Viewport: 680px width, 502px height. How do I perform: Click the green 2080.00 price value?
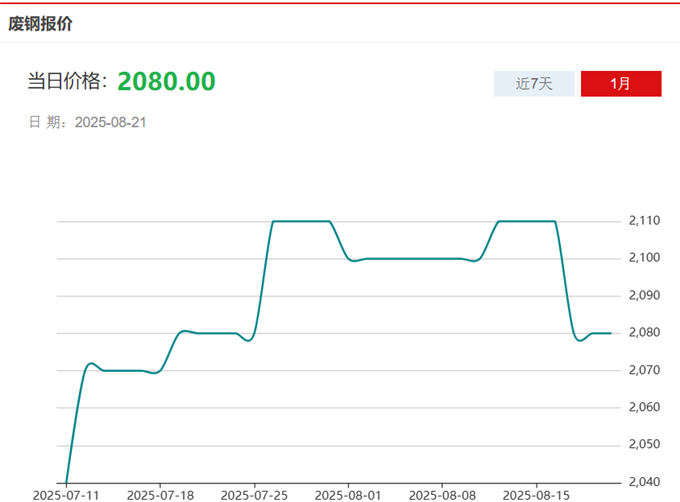click(x=166, y=82)
